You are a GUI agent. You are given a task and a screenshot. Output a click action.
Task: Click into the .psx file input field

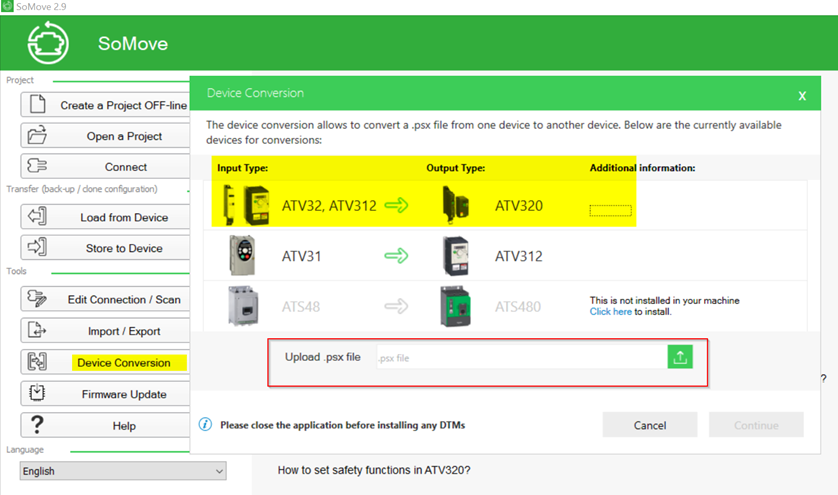[x=522, y=357]
